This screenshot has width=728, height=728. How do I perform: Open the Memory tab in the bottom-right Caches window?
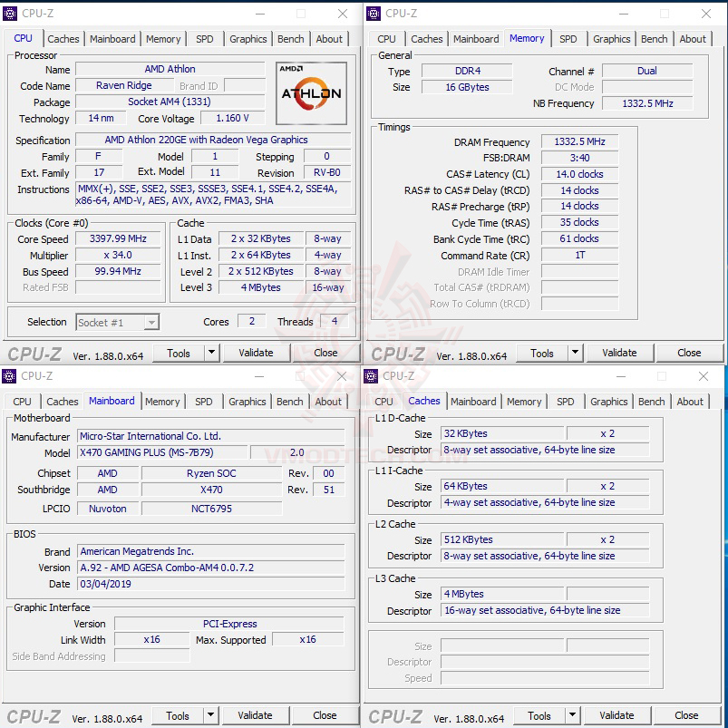[524, 402]
